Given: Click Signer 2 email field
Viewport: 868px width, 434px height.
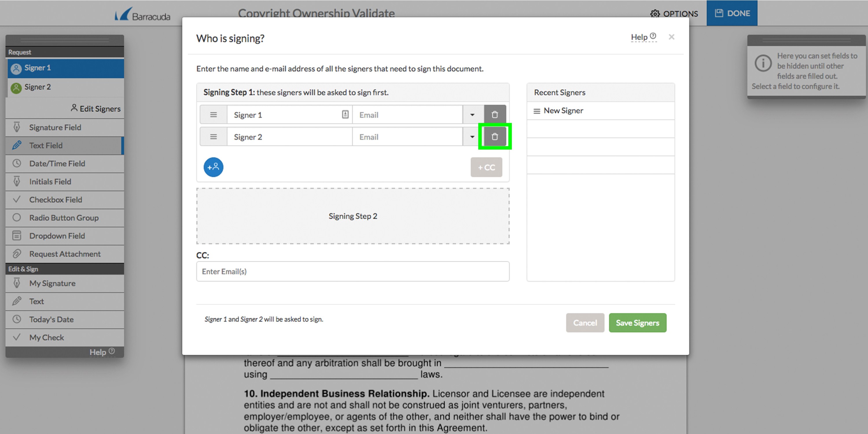Looking at the screenshot, I should tap(407, 137).
